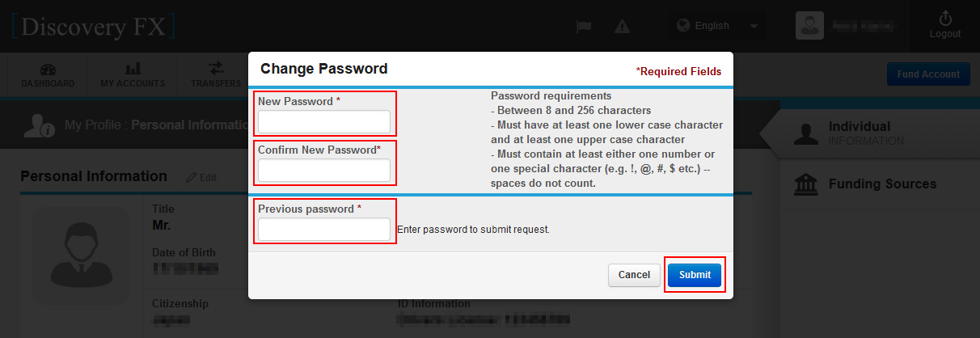
Task: Open the warning alerts triangle icon
Action: 622,26
